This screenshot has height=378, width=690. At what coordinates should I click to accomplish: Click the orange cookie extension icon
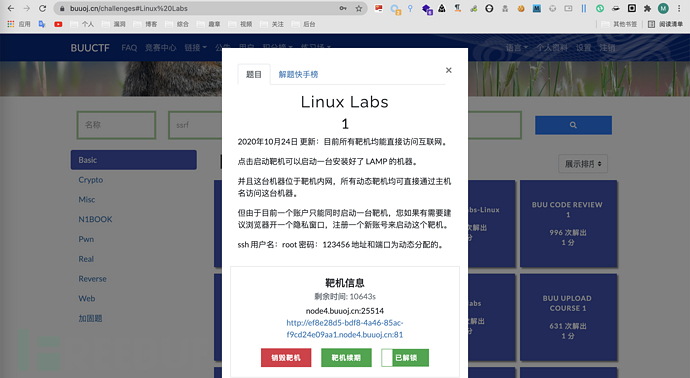tap(521, 8)
